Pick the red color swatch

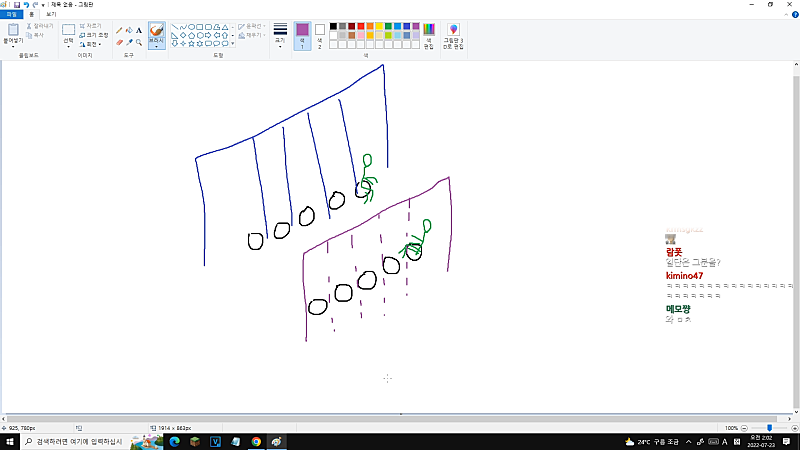361,27
